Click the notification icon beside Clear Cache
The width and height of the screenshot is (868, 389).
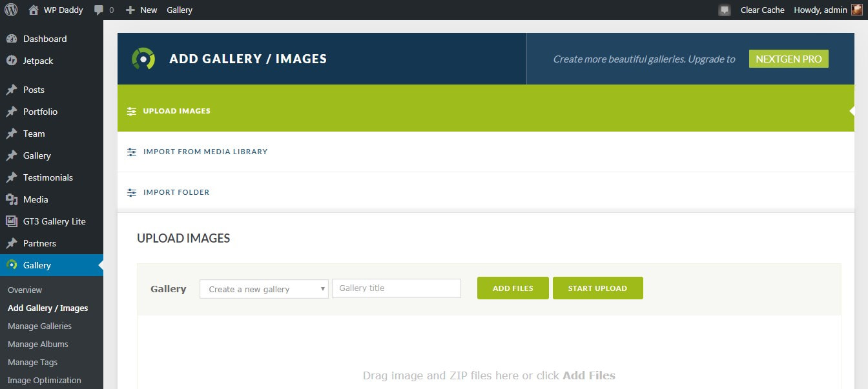(725, 10)
